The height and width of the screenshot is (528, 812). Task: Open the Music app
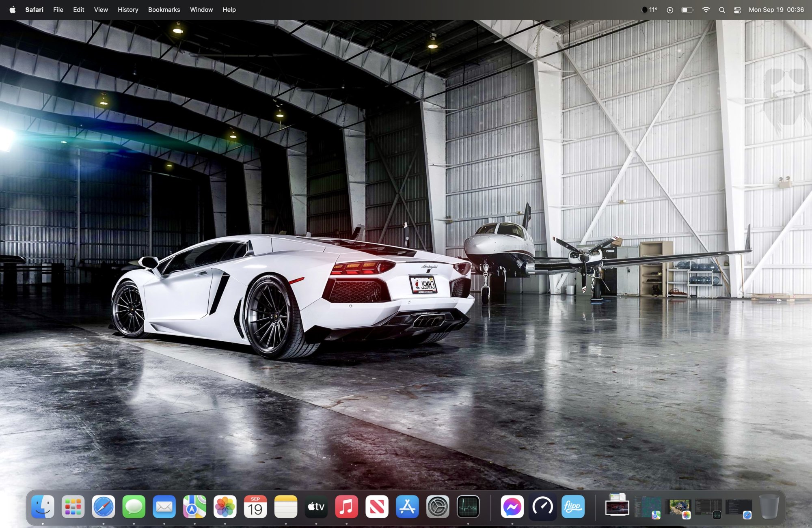pyautogui.click(x=346, y=506)
